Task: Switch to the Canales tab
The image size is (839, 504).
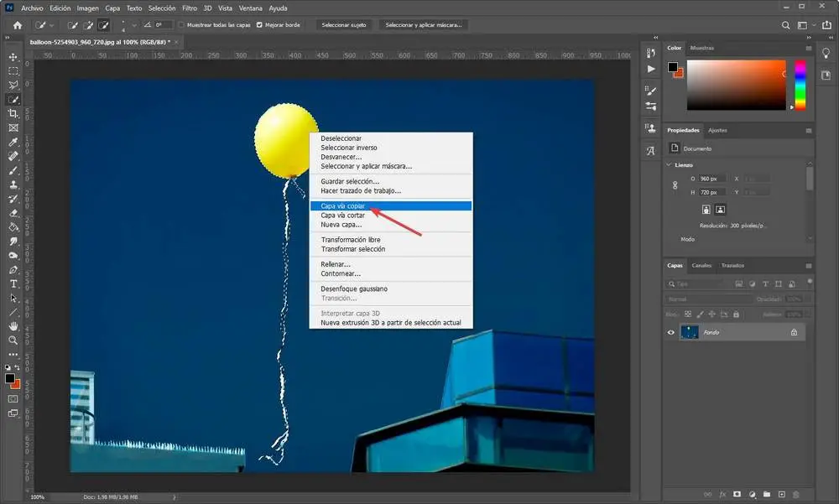Action: click(x=701, y=265)
